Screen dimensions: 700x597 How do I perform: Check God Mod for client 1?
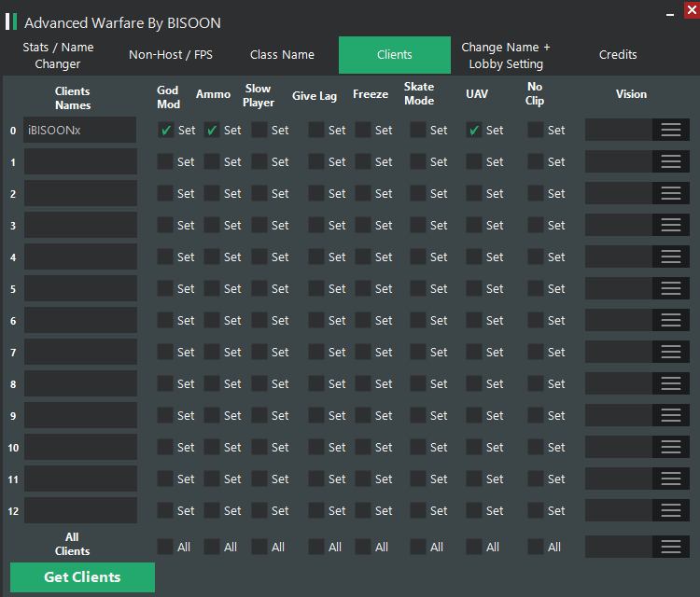(x=165, y=161)
